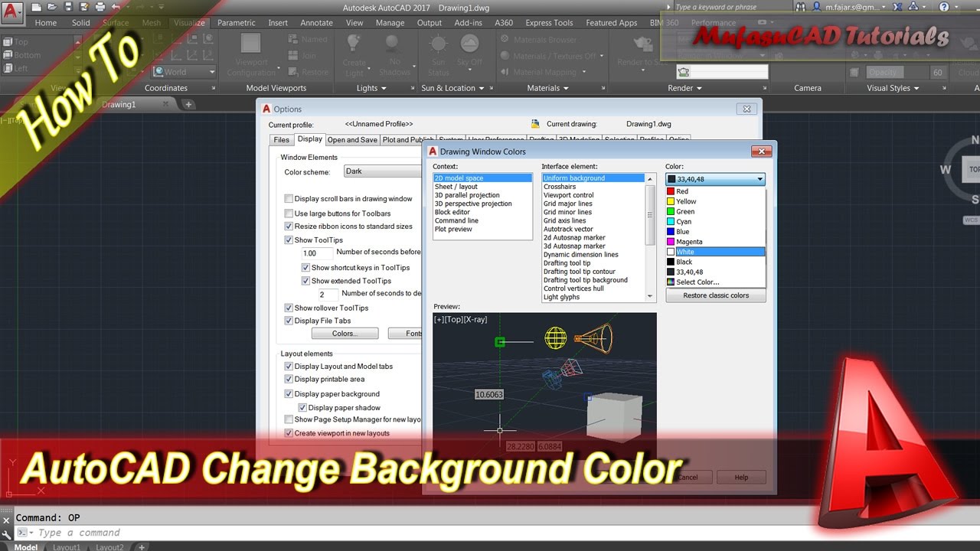Toggle Show shortcut keys in ToolTips
Image resolution: width=980 pixels, height=551 pixels.
pyautogui.click(x=305, y=268)
